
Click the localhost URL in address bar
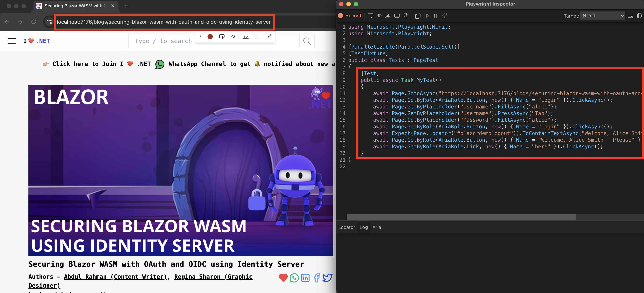coord(164,22)
